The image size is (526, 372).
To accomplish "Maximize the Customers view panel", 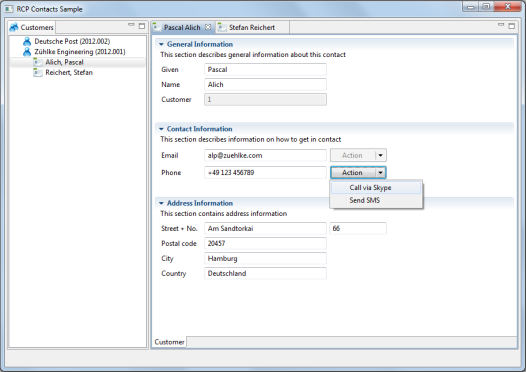I will [142, 26].
